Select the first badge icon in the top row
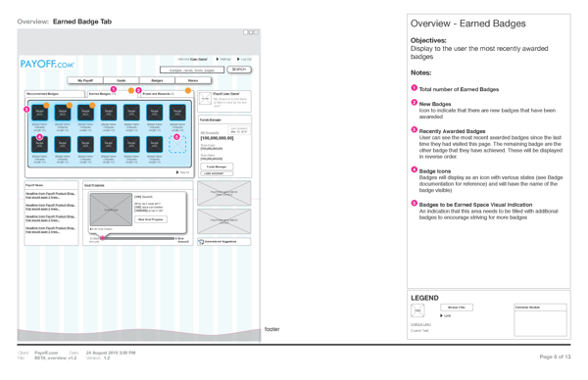Image resolution: width=588 pixels, height=380 pixels. [40, 113]
